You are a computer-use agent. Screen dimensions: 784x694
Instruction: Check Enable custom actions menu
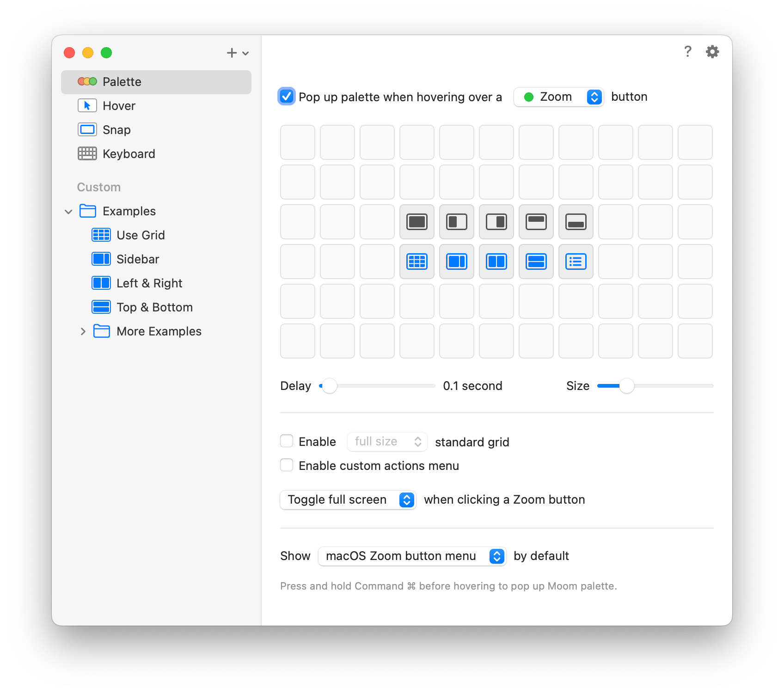point(287,465)
